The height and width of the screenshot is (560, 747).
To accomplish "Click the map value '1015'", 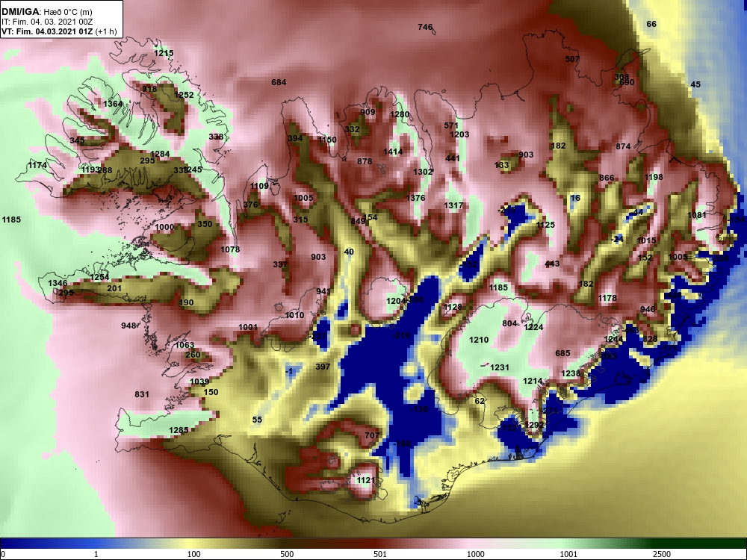I will click(646, 240).
